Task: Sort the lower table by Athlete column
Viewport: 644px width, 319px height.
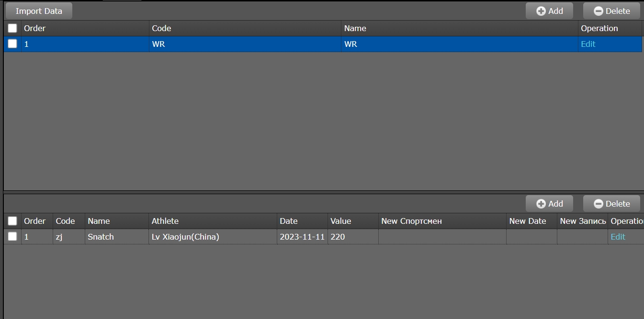Action: pyautogui.click(x=165, y=221)
